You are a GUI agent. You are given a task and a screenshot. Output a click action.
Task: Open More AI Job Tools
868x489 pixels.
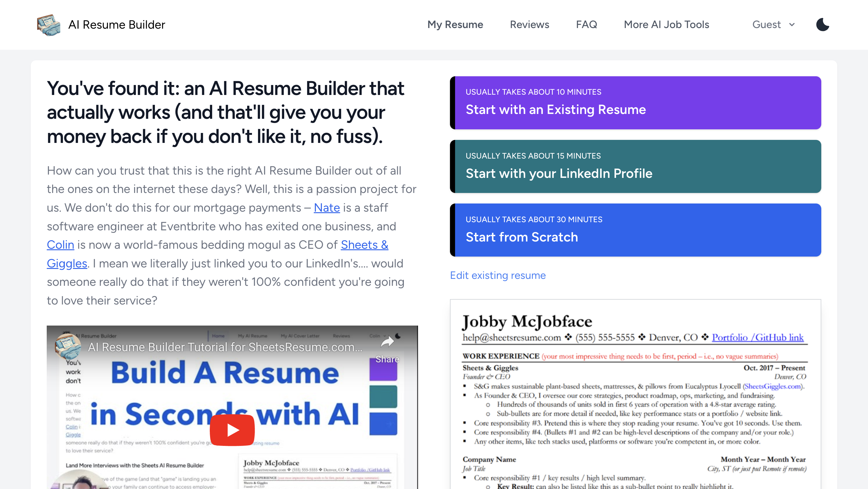point(666,25)
